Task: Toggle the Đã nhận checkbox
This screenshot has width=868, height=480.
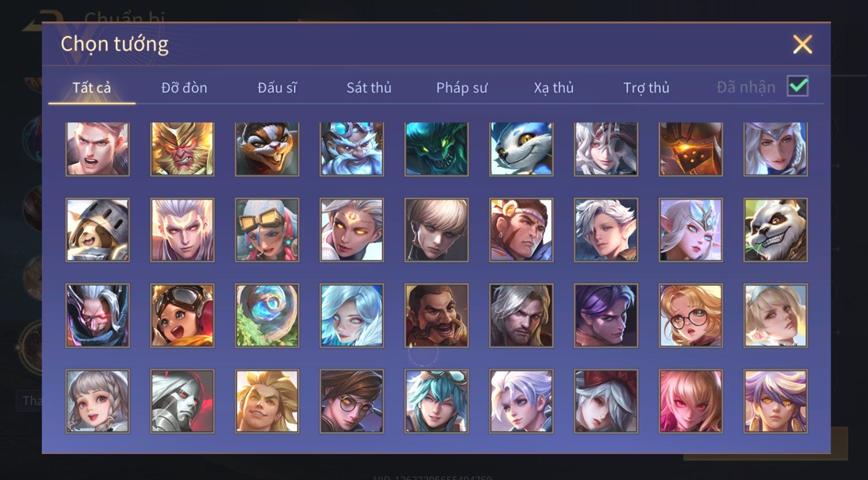Action: tap(798, 87)
